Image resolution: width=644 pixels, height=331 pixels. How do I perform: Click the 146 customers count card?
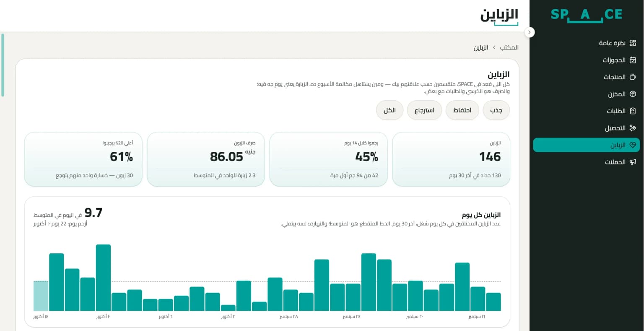(x=451, y=159)
